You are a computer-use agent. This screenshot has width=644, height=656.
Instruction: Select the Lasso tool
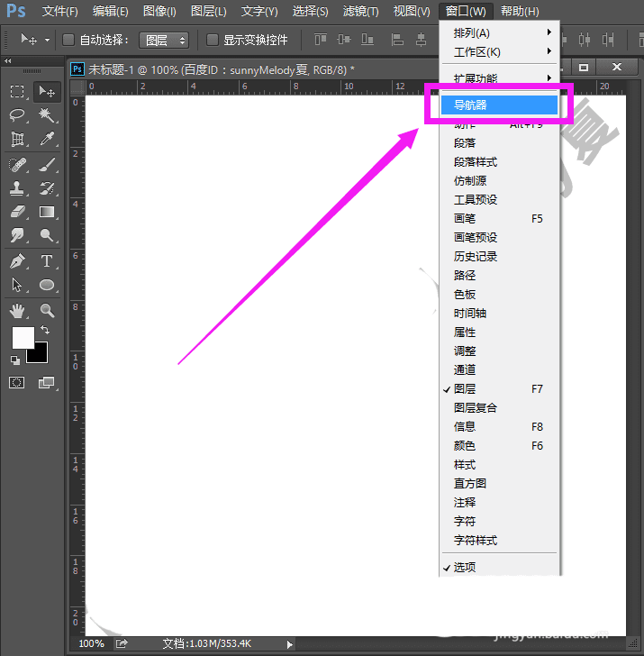(x=17, y=115)
